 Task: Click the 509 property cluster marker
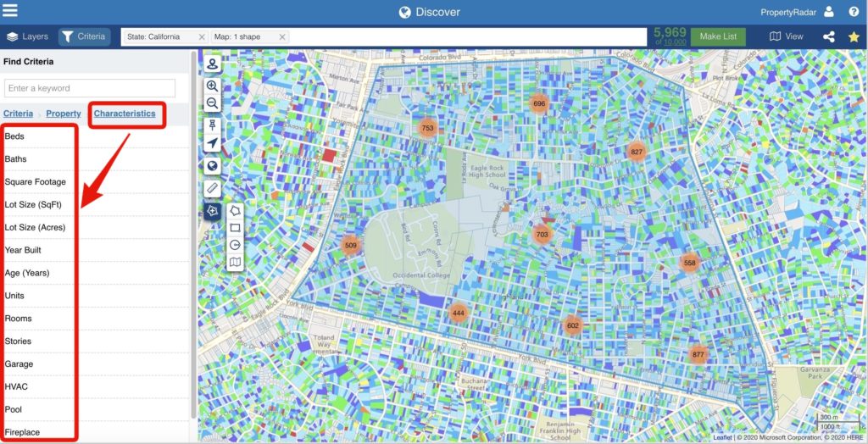click(350, 245)
